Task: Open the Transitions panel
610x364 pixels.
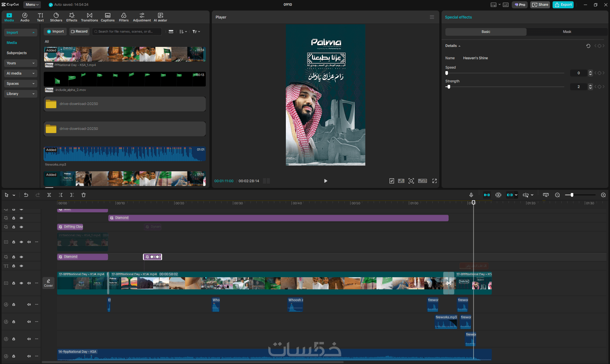Action: (x=89, y=17)
